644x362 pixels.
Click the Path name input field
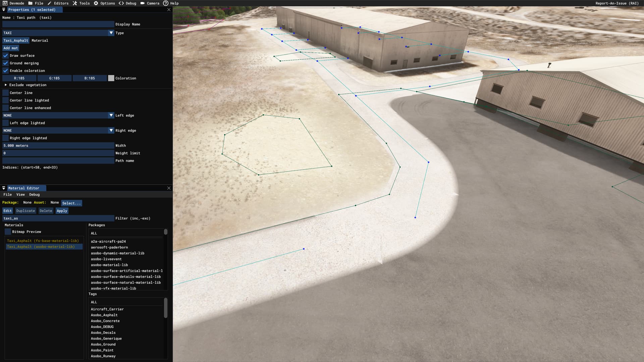point(58,161)
